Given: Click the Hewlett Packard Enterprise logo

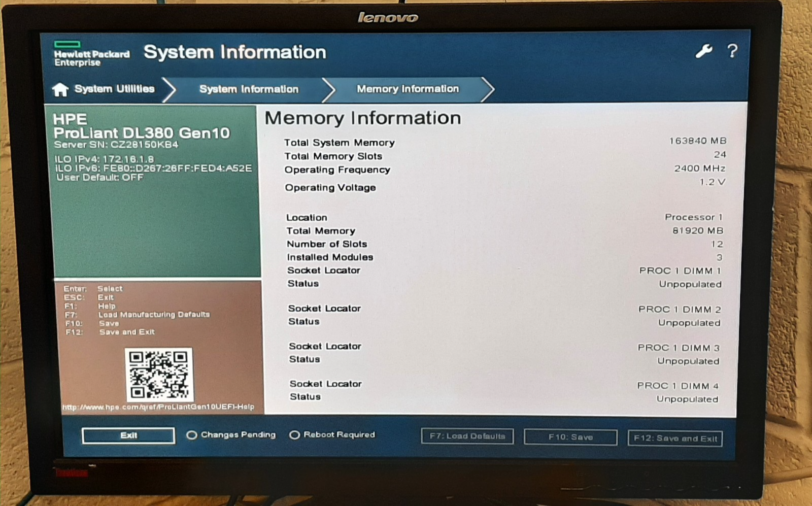Looking at the screenshot, I should (91, 54).
